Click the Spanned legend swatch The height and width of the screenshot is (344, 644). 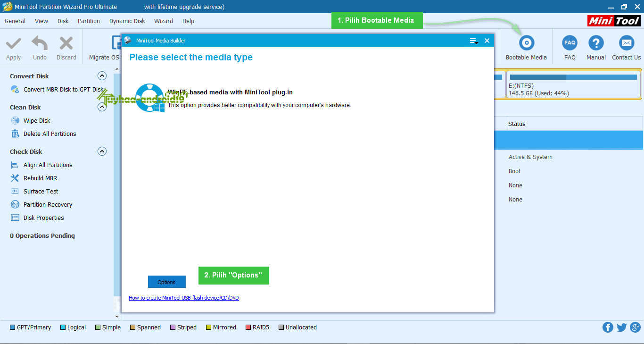pos(132,327)
